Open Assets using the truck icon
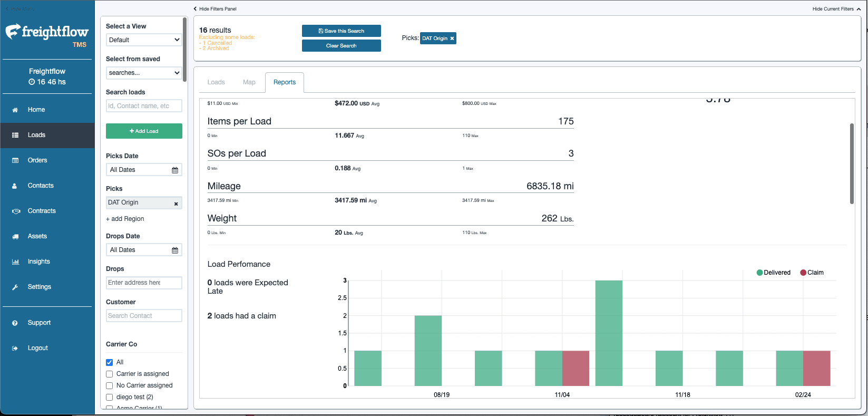 [x=15, y=236]
